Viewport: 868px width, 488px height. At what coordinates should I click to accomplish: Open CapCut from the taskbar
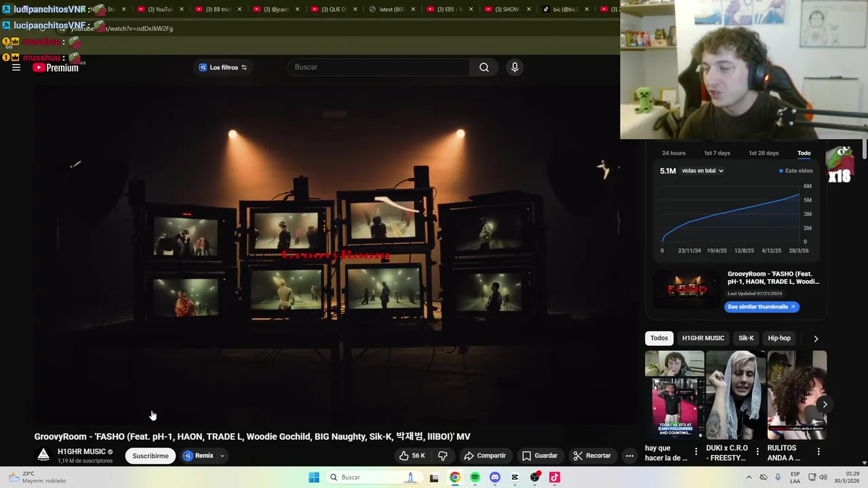coord(515,477)
